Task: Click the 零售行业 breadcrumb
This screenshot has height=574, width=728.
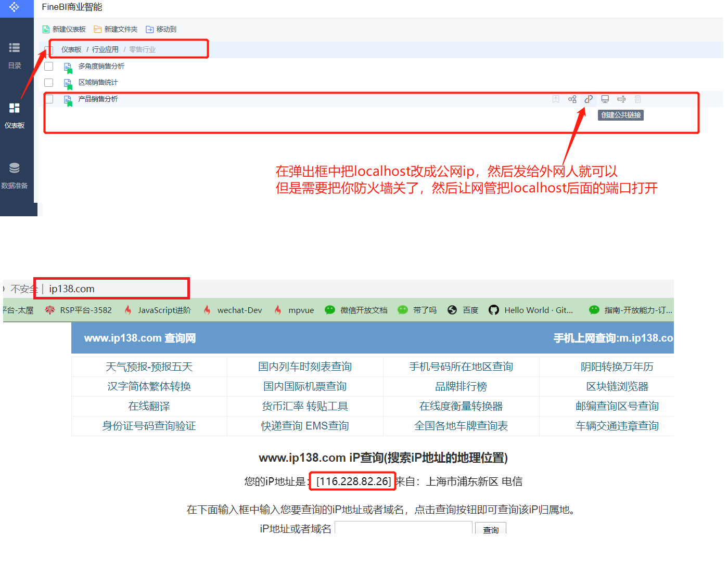Action: (x=142, y=49)
